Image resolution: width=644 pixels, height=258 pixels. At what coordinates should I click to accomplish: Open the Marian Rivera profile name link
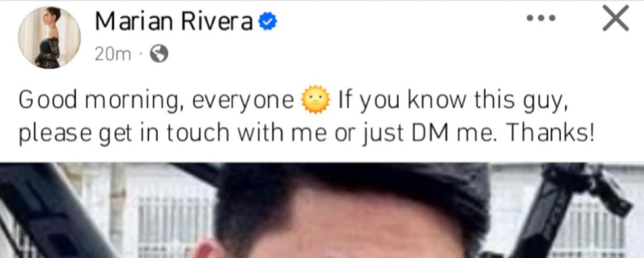pyautogui.click(x=174, y=21)
